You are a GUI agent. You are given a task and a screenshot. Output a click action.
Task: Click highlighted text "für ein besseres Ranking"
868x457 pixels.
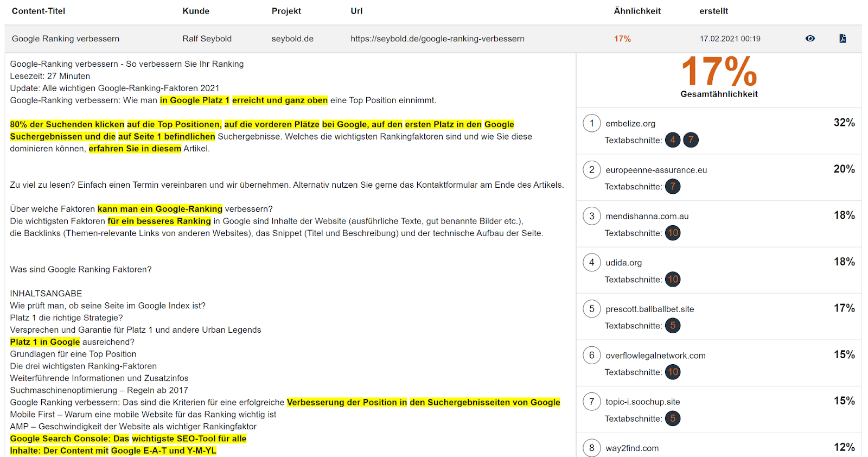coord(159,221)
